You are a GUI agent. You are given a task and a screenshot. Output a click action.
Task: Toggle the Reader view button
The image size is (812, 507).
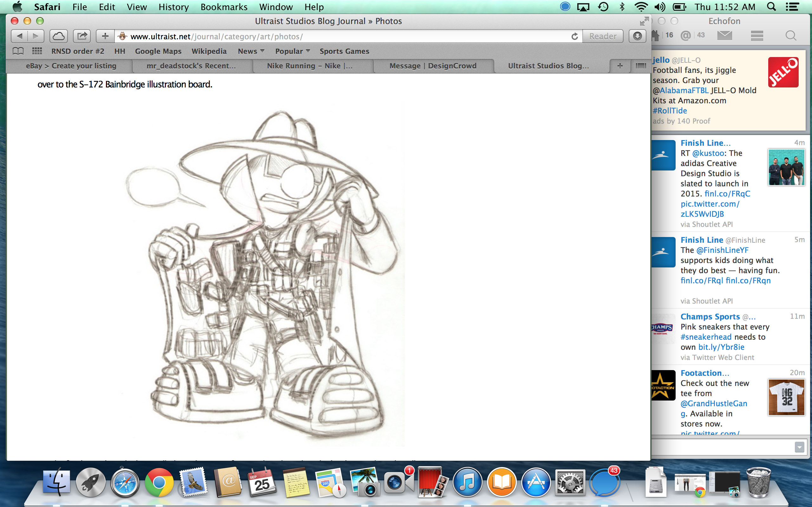coord(603,36)
